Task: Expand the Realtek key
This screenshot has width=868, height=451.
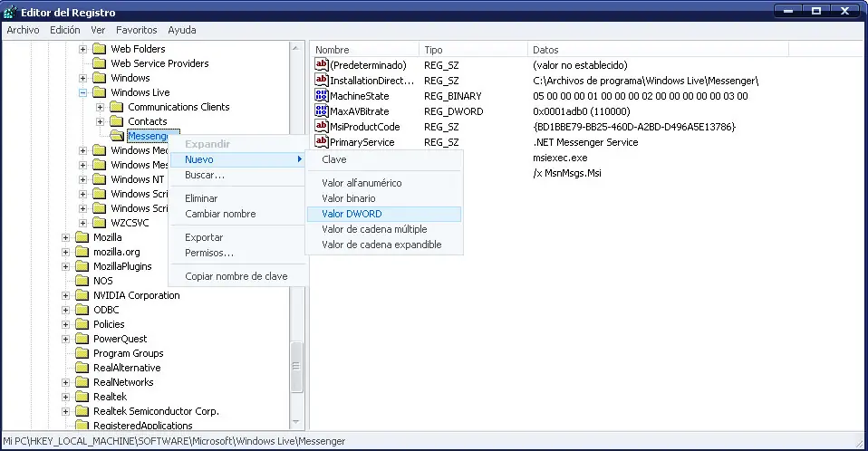Action: coord(65,397)
